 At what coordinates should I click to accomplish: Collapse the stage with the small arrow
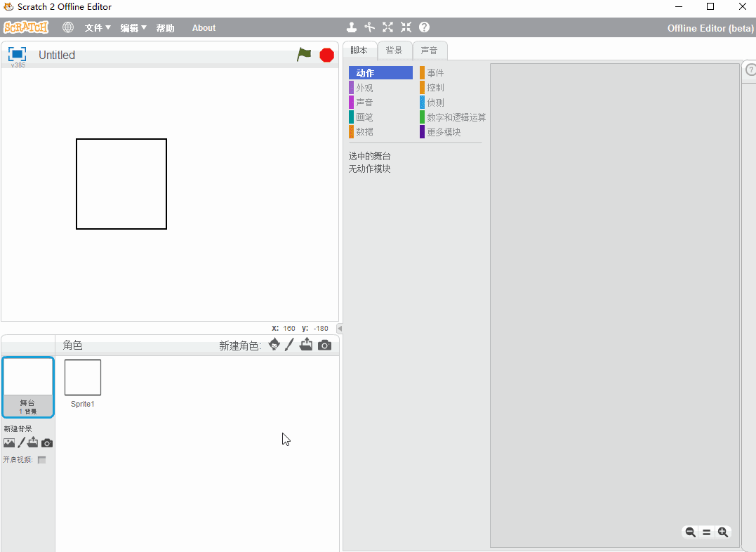click(340, 329)
